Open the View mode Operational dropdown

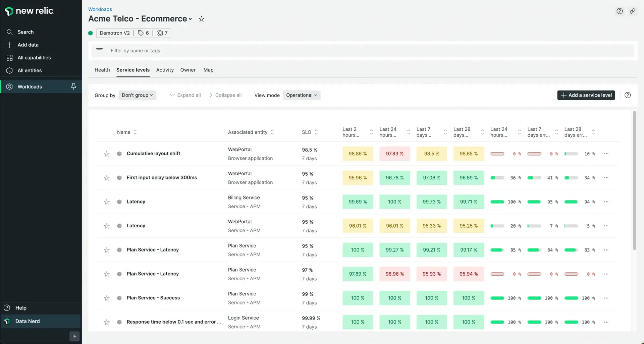pyautogui.click(x=301, y=95)
